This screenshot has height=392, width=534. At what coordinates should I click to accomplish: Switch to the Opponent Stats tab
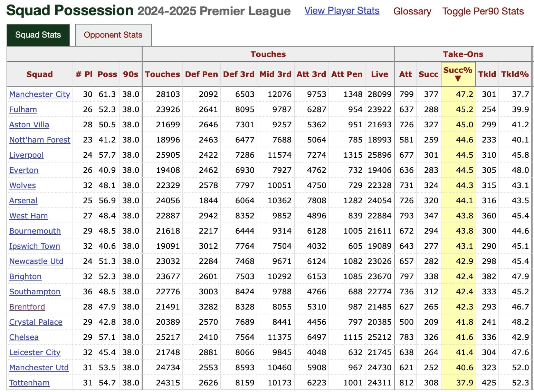coord(113,35)
